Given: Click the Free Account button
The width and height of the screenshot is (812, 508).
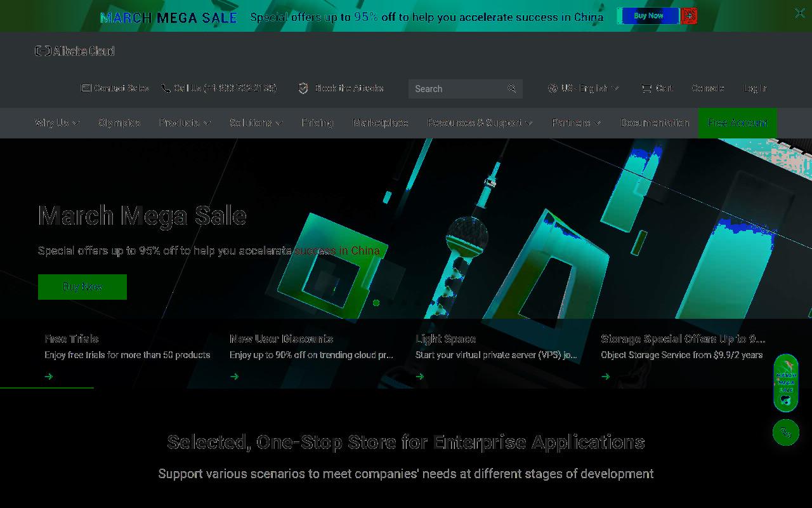Looking at the screenshot, I should [737, 123].
